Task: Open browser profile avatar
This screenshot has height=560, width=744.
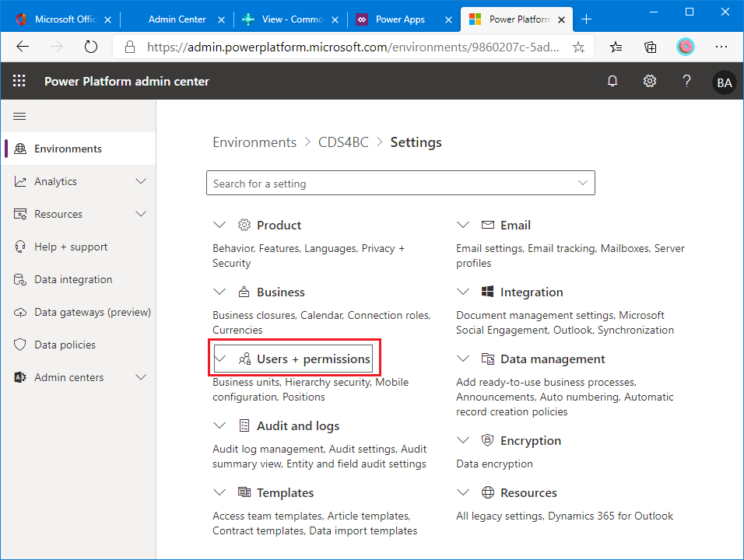Action: coord(685,47)
